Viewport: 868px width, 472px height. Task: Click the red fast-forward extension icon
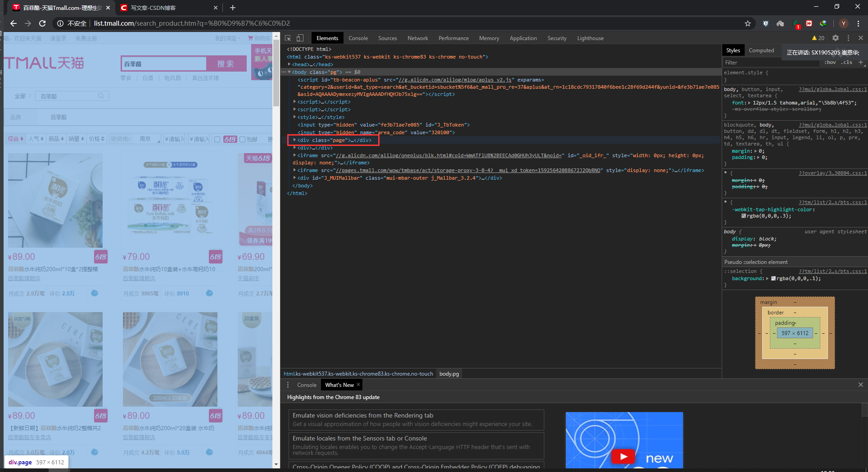809,23
